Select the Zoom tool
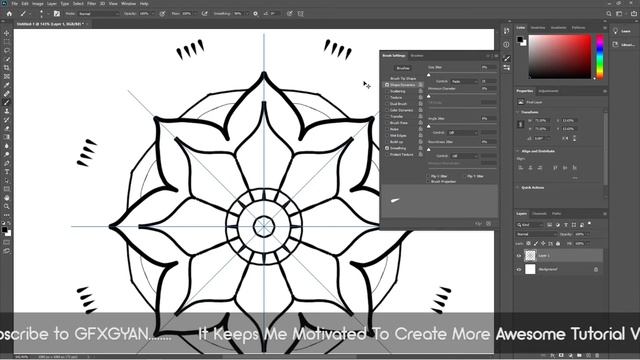640x360 pixels. point(7,206)
